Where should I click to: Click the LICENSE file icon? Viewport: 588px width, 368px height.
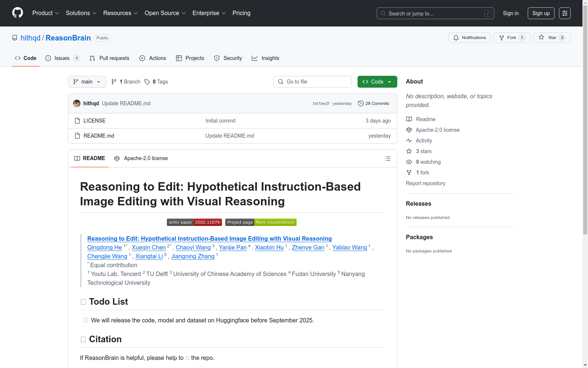coord(77,121)
